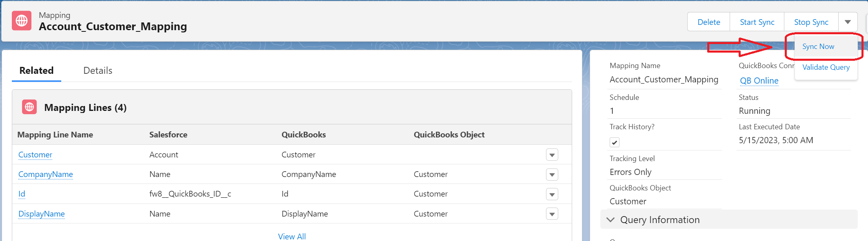This screenshot has width=868, height=241.
Task: Click the Mapping Lines globe icon
Action: (x=29, y=107)
